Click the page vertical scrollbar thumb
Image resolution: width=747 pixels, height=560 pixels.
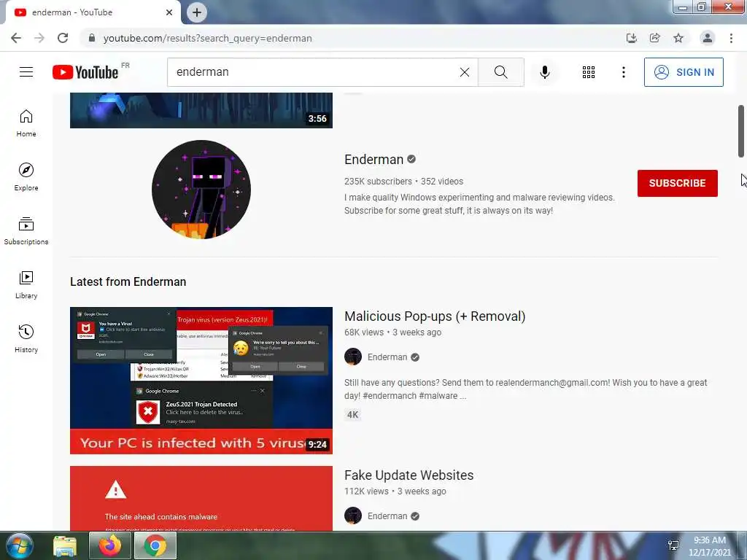click(x=741, y=131)
